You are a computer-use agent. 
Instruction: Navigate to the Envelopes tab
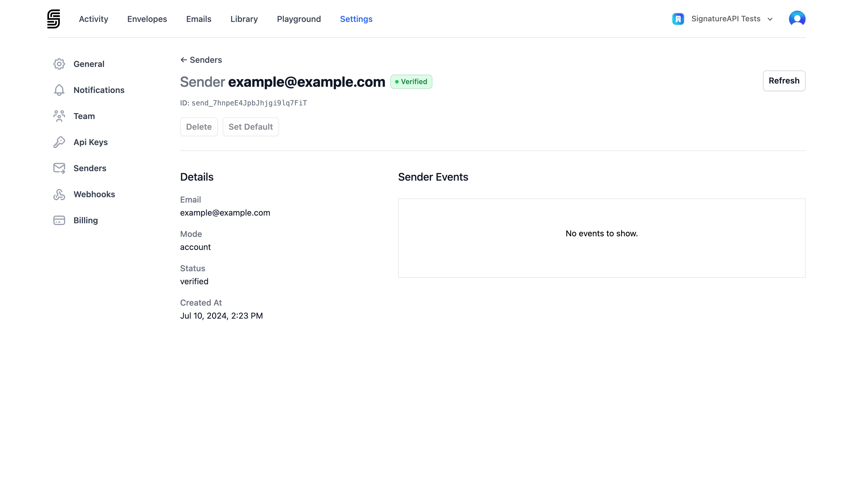pyautogui.click(x=147, y=19)
